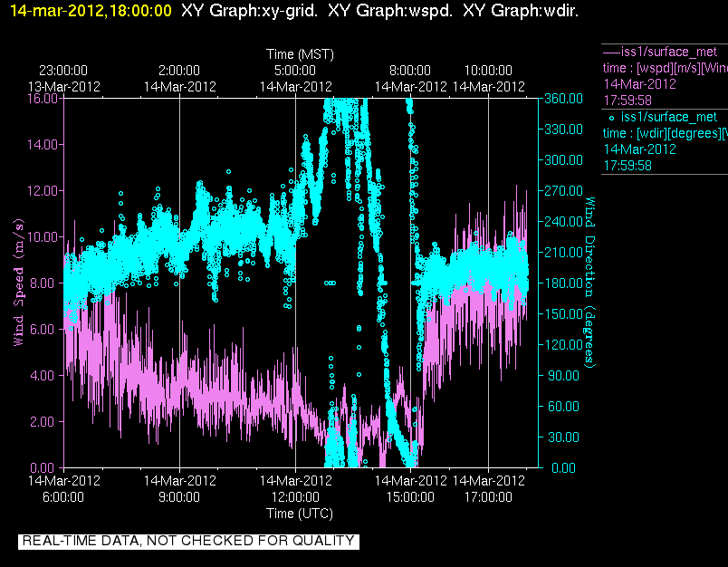
Task: Click the 'Wind Direction (degrees)' axis title
Action: pos(589,283)
